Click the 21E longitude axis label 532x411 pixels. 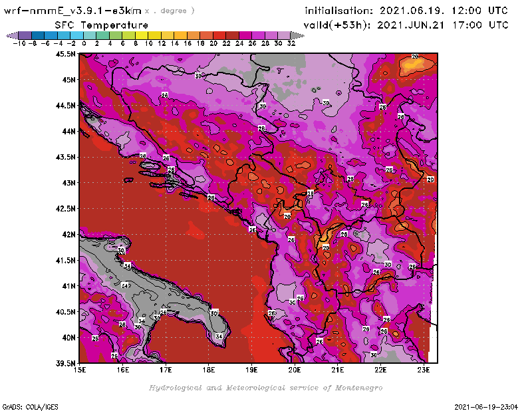(x=338, y=370)
